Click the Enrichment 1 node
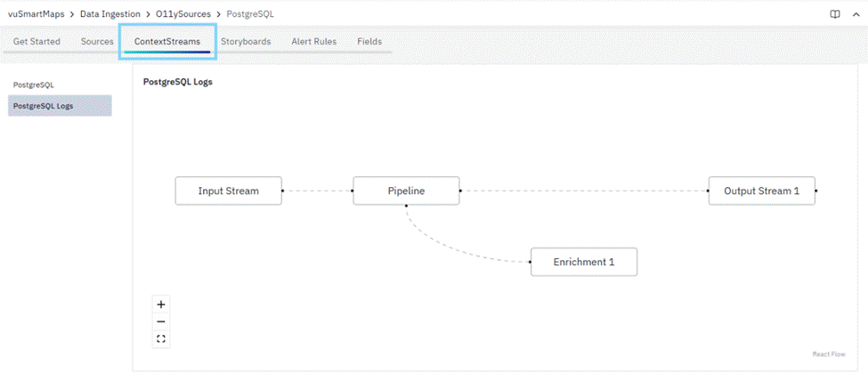This screenshot has height=390, width=868. (x=583, y=263)
